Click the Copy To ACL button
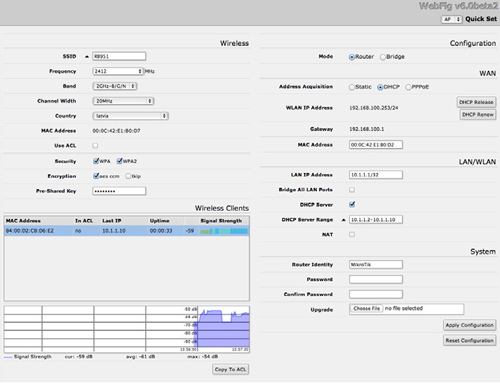The image size is (500, 383). pyautogui.click(x=230, y=369)
